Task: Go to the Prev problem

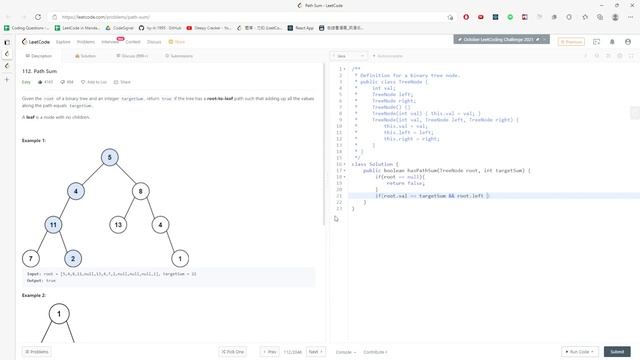Action: [x=270, y=351]
